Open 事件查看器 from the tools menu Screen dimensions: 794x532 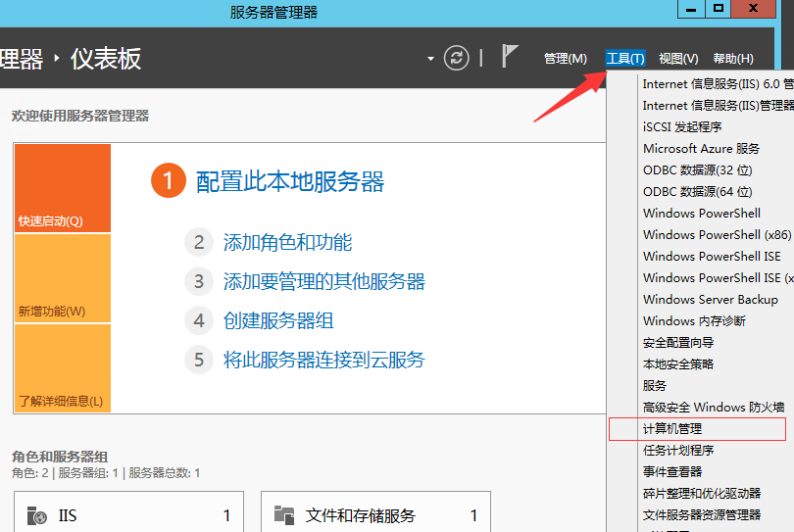point(672,472)
